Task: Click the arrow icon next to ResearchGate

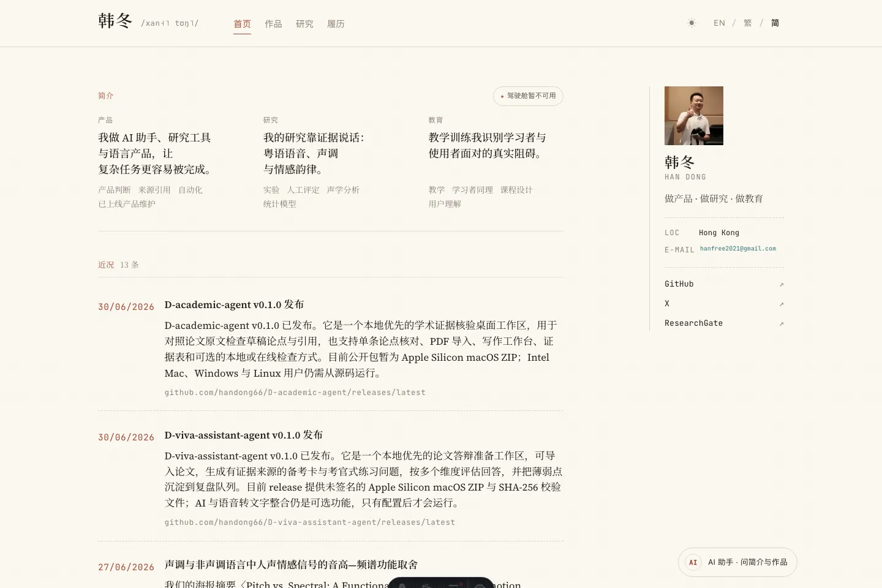Action: coord(781,324)
